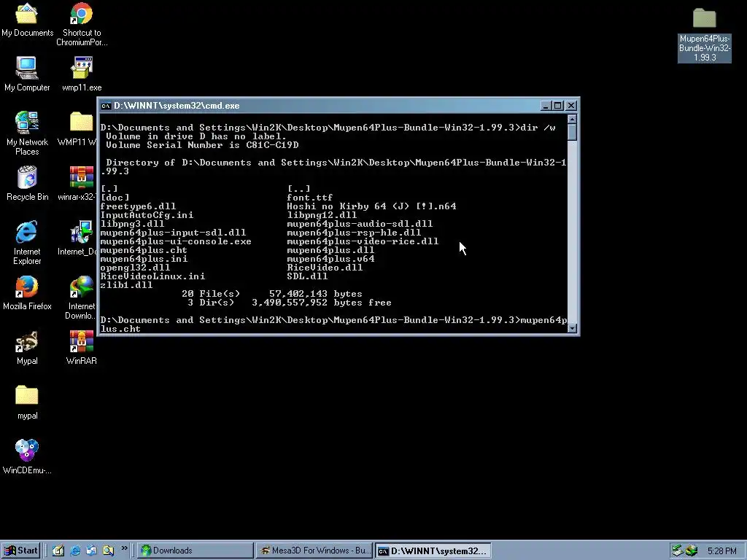Screen dimensions: 747x560
Task: Open the Recycle Bin
Action: click(x=27, y=183)
